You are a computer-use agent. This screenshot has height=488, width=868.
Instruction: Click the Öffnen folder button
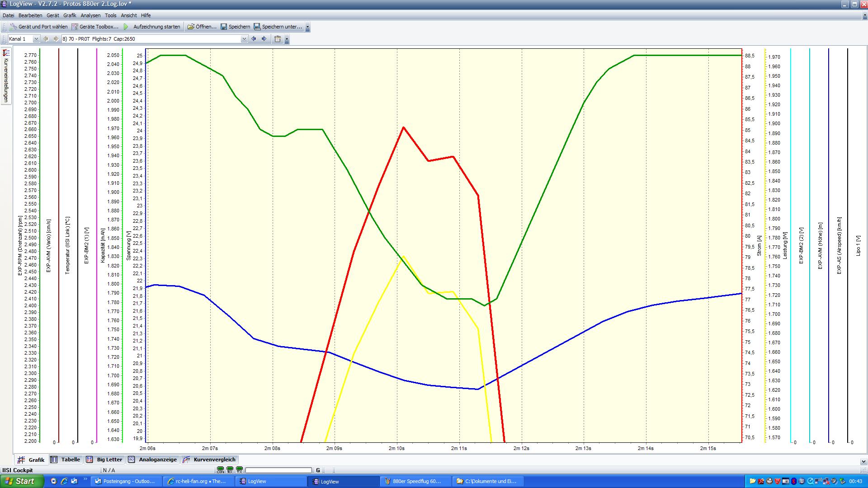point(202,27)
